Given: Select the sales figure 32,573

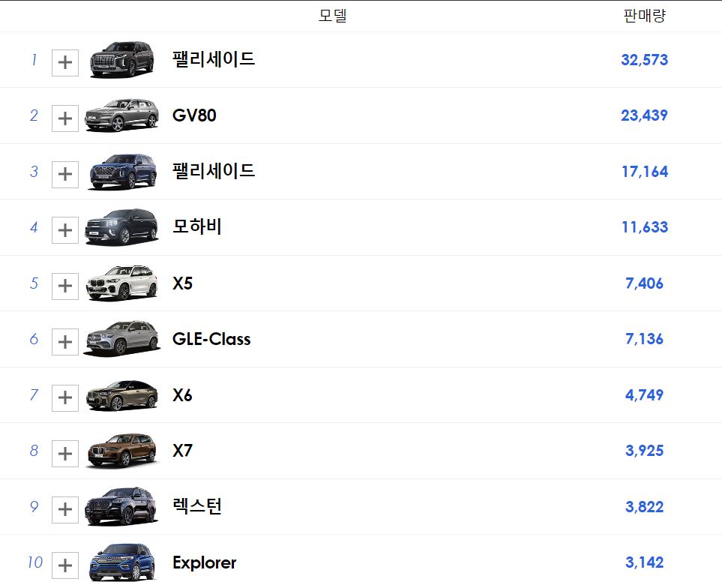Looking at the screenshot, I should tap(644, 60).
